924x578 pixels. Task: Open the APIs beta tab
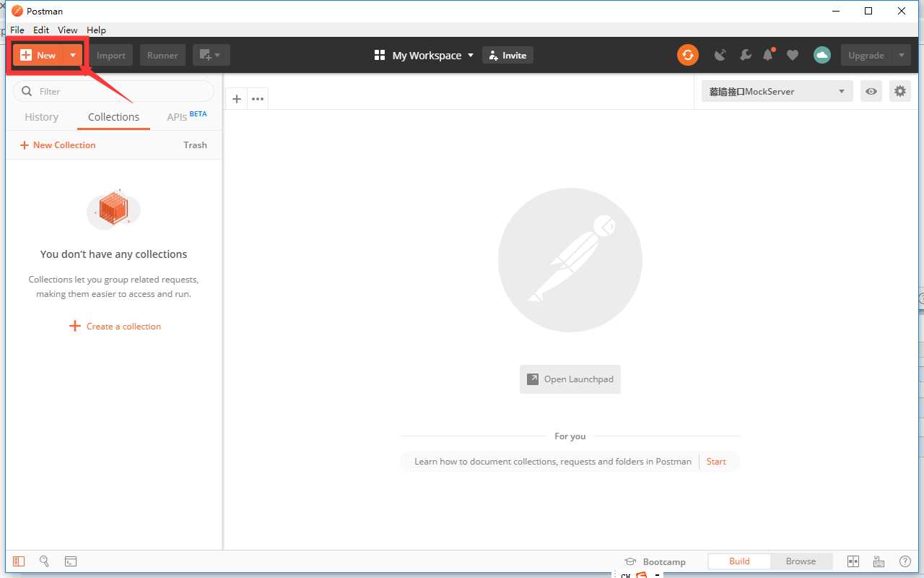click(186, 116)
